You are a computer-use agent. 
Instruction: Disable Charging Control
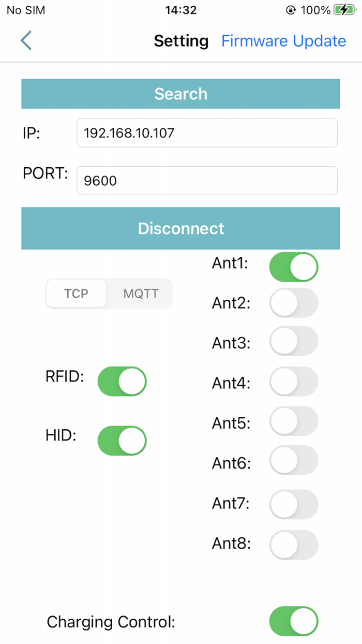294,621
